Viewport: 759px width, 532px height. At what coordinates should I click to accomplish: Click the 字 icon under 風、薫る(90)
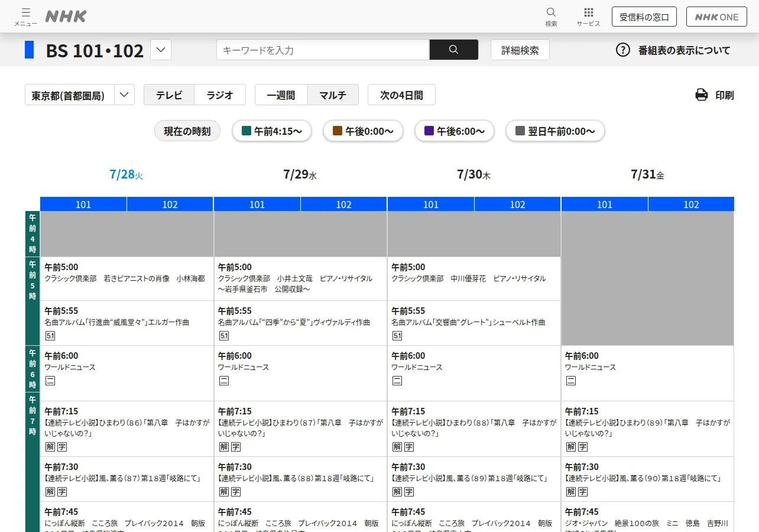583,492
